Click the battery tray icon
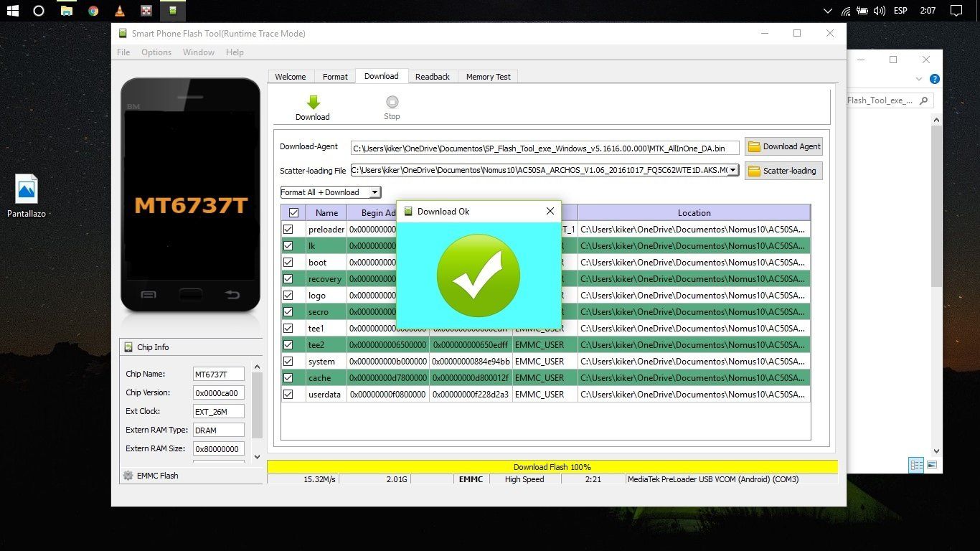This screenshot has width=980, height=551. click(x=862, y=11)
